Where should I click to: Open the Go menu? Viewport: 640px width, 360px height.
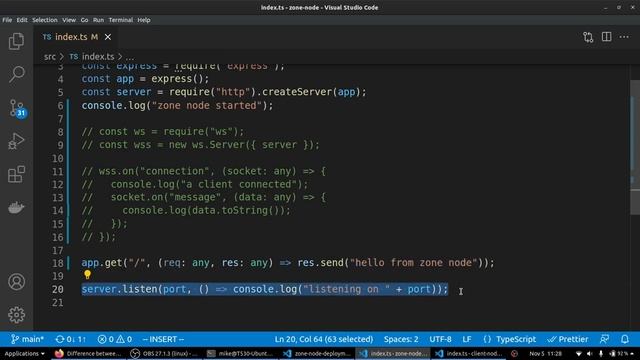[x=84, y=20]
